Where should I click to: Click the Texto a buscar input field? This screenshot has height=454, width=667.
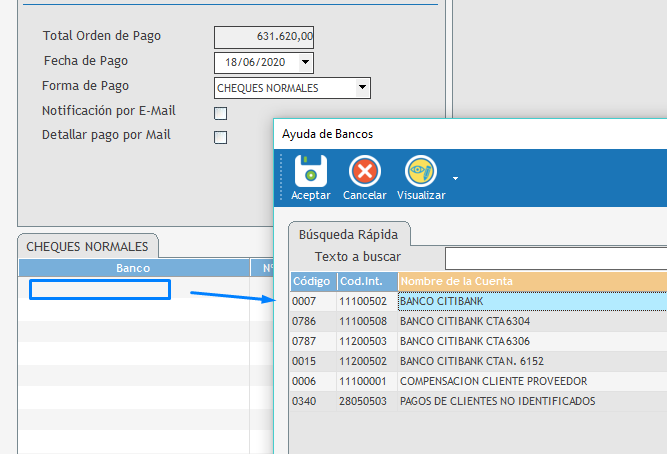point(555,259)
